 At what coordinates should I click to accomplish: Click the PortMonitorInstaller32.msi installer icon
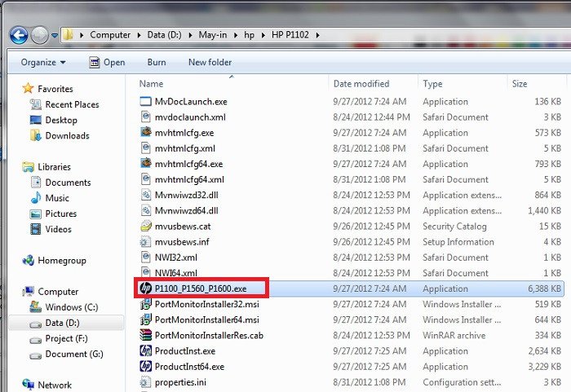coord(146,304)
